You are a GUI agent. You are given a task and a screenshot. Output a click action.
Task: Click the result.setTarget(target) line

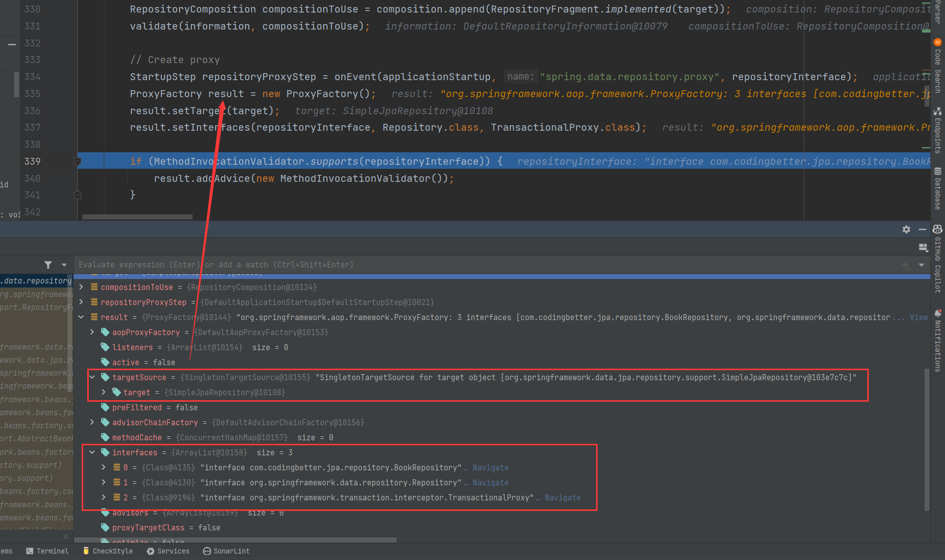[x=205, y=111]
